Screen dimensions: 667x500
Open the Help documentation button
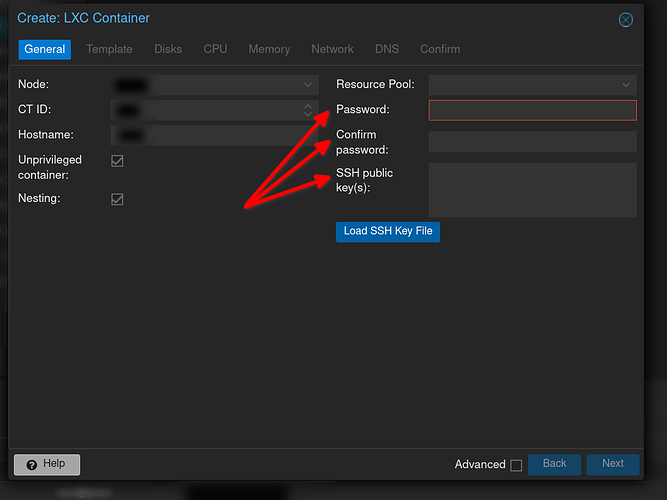[47, 464]
